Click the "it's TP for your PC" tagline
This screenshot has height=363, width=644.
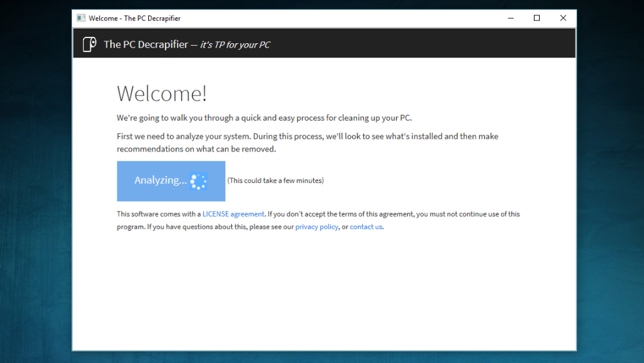click(235, 44)
